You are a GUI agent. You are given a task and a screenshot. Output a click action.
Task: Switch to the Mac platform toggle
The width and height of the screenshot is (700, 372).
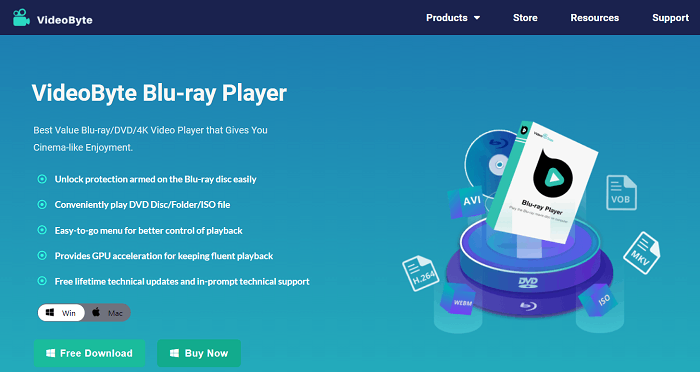coord(107,313)
